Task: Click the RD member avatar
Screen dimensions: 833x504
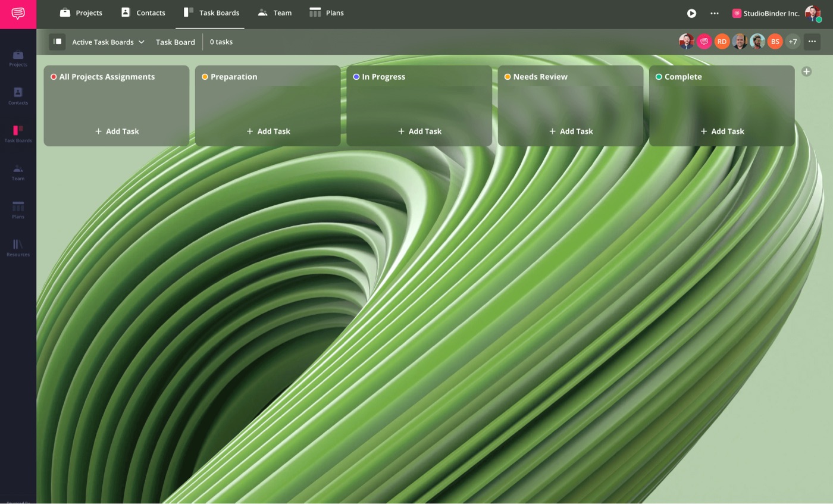Action: [x=722, y=42]
